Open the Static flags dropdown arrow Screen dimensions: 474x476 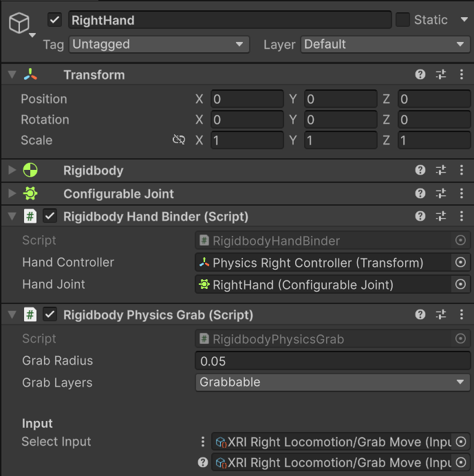click(464, 19)
